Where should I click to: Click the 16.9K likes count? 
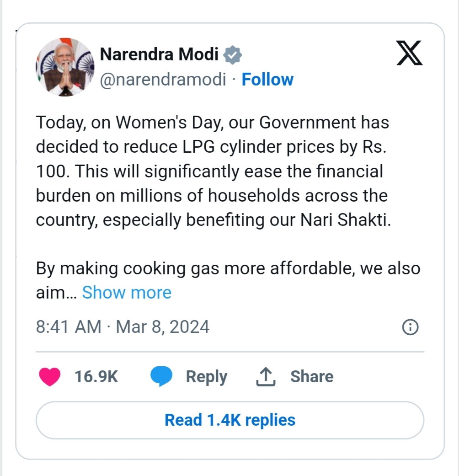tap(96, 377)
